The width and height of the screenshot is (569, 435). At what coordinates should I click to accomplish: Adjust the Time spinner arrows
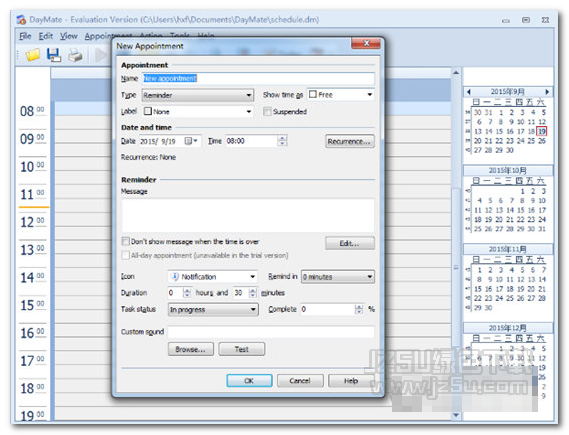282,141
